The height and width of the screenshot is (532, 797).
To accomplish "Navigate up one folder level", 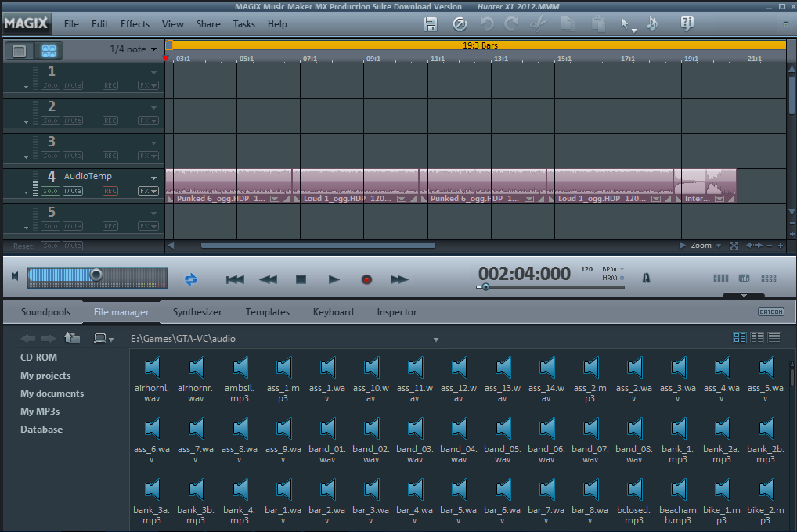I will point(72,338).
